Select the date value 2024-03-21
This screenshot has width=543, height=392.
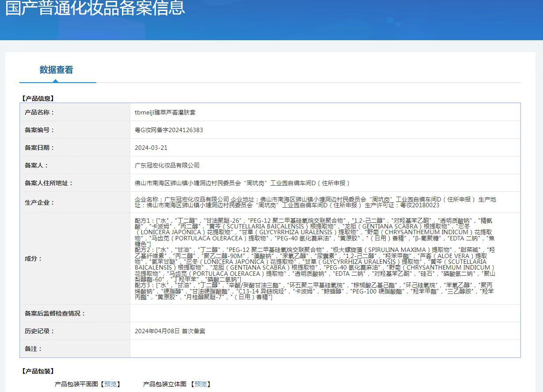tap(151, 148)
